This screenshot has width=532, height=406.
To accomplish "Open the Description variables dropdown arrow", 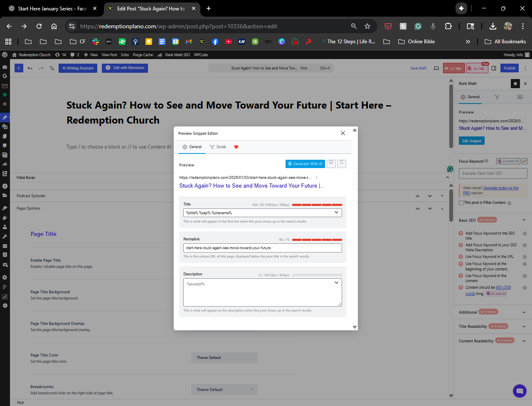I will 336,283.
